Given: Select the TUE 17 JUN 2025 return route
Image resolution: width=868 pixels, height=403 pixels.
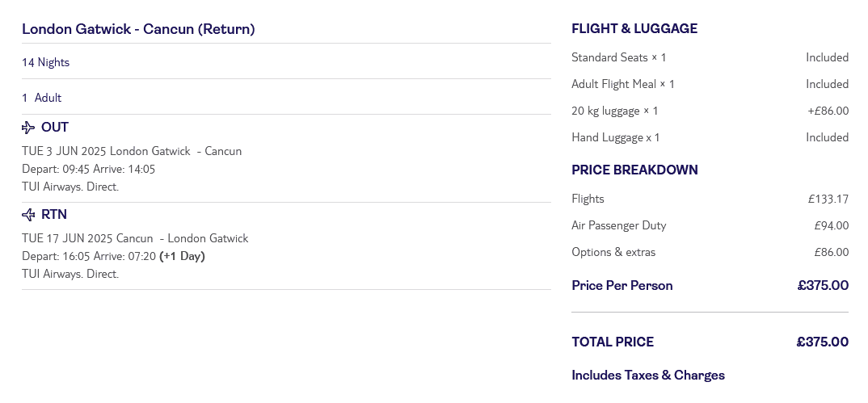Looking at the screenshot, I should click(135, 238).
